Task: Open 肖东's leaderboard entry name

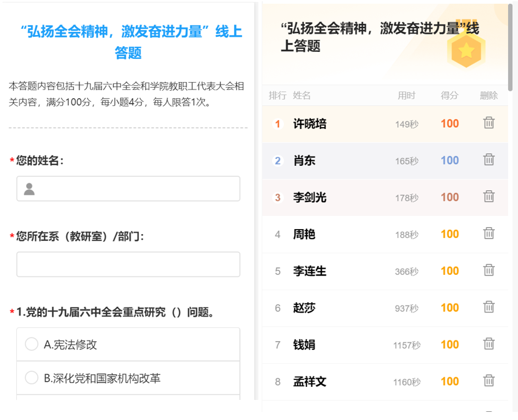Action: click(x=304, y=161)
